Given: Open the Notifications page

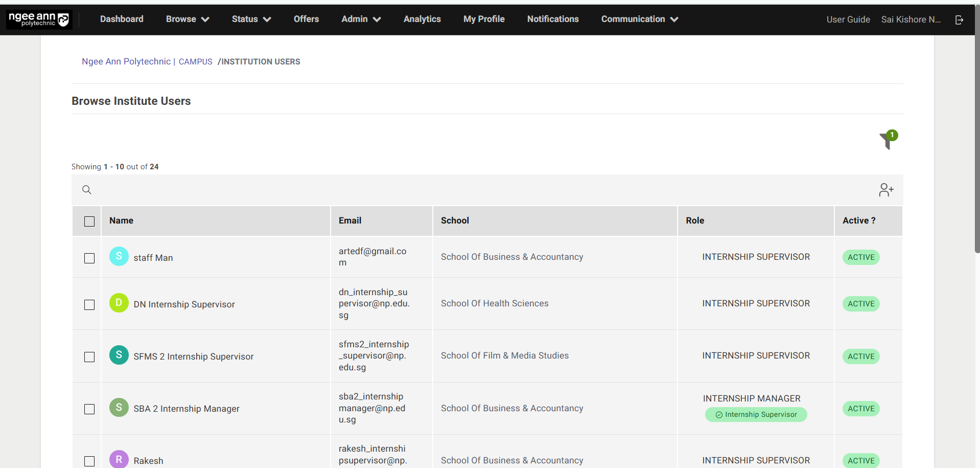Looking at the screenshot, I should click(x=552, y=19).
